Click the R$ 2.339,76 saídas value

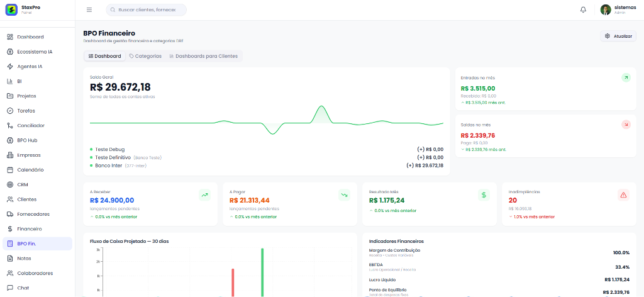[x=478, y=135]
